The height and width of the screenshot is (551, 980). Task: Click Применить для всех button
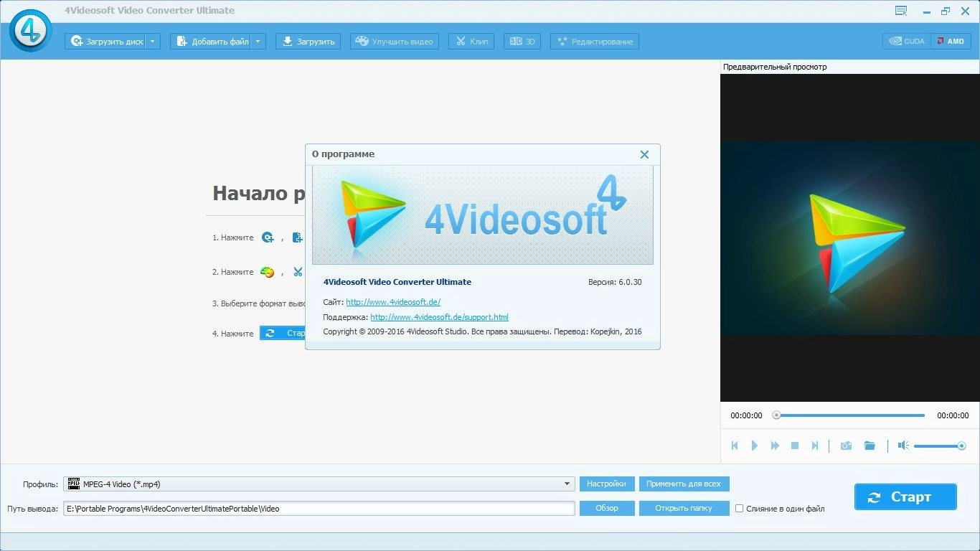click(x=684, y=484)
